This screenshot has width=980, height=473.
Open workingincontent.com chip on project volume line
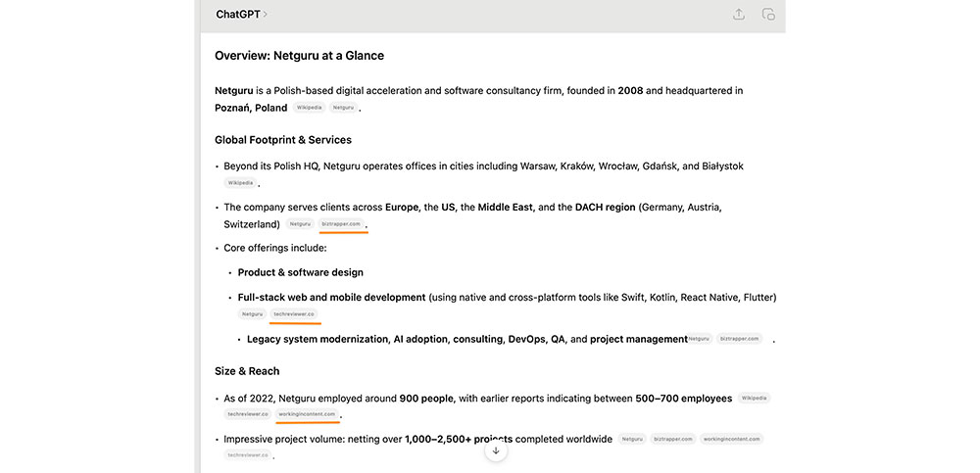[732, 440]
